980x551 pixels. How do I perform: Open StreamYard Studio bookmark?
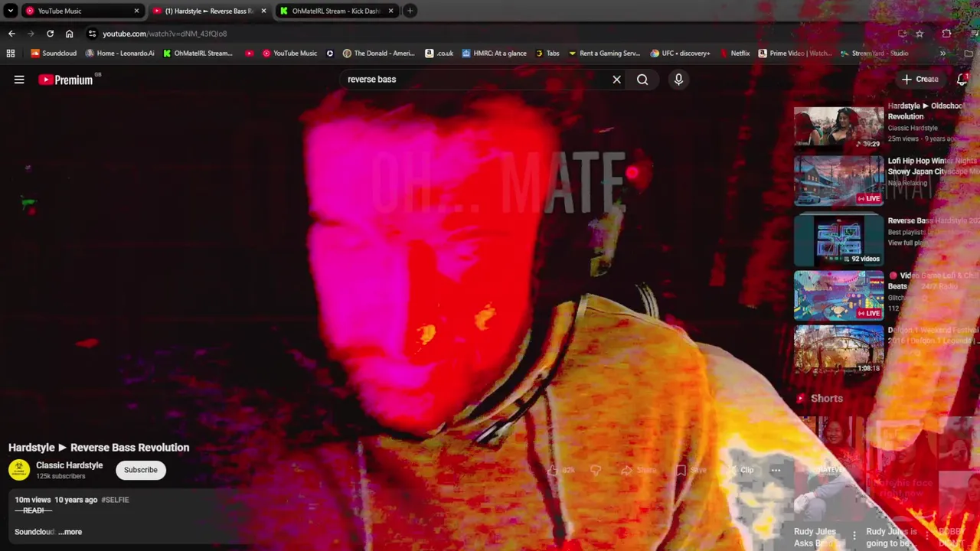pos(874,54)
